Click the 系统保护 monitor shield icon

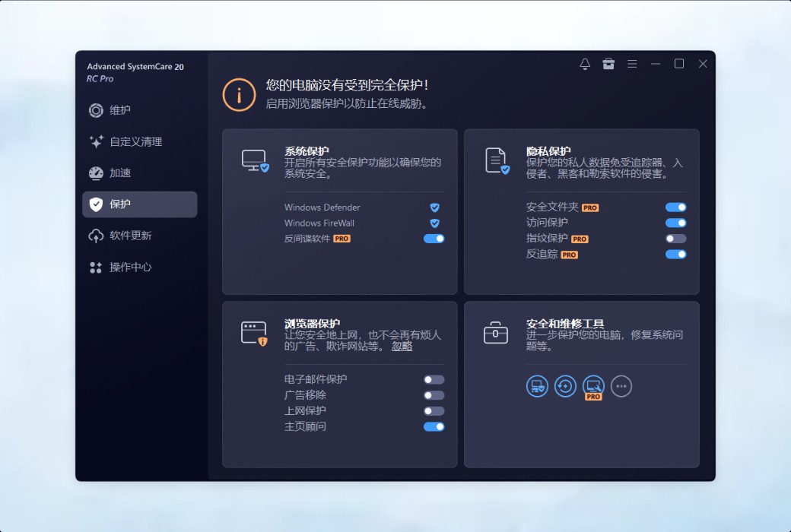tap(256, 160)
